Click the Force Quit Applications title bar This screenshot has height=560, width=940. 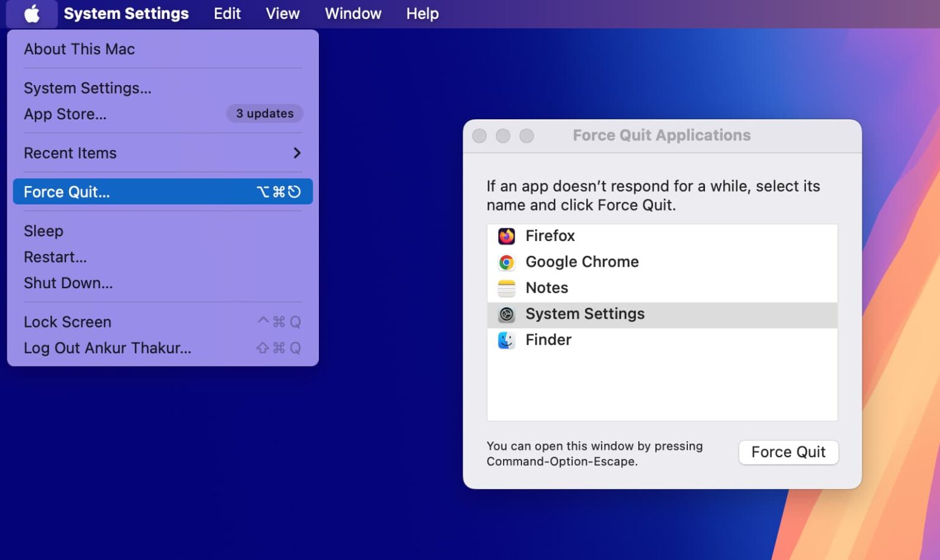[x=662, y=135]
